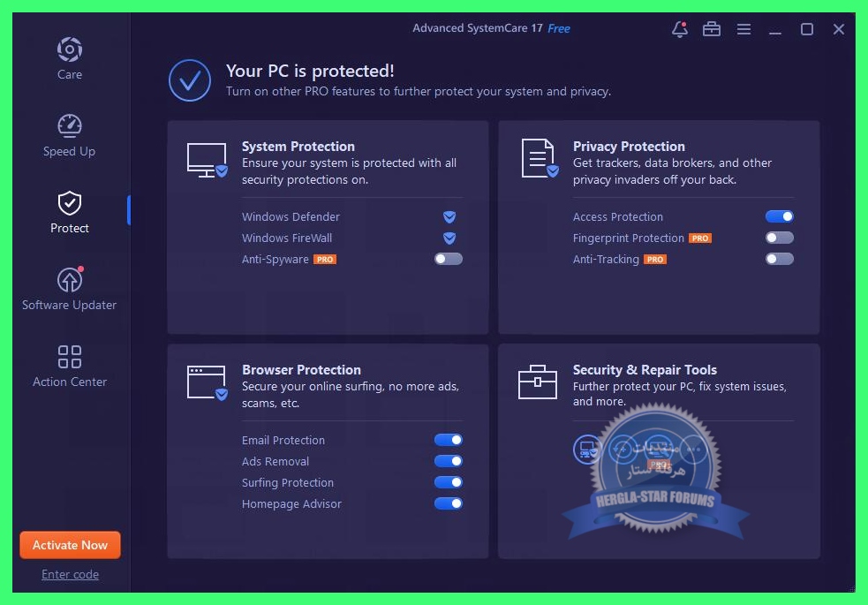Image resolution: width=868 pixels, height=605 pixels.
Task: Click the Windows Defender shield status icon
Action: coord(449,217)
